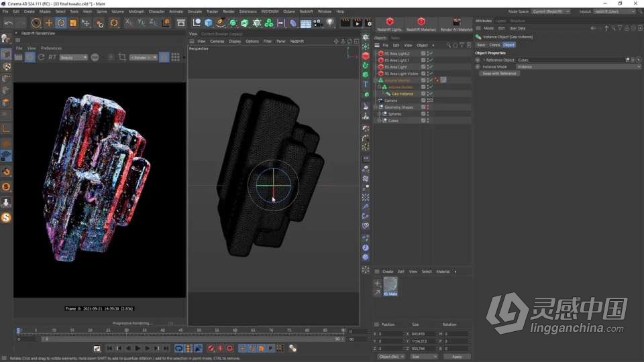
Task: Select the Live Selection tool
Action: (x=36, y=23)
